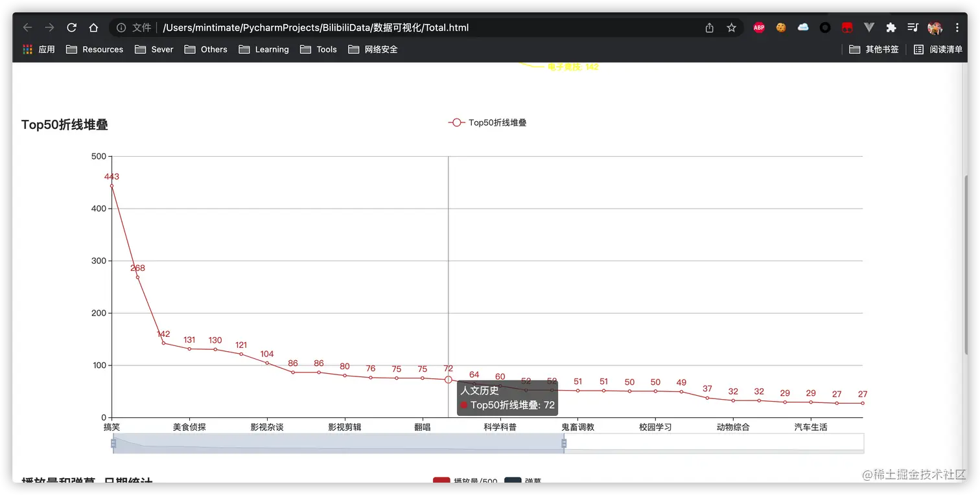Open the Others bookmark folder
The height and width of the screenshot is (495, 980).
(206, 49)
